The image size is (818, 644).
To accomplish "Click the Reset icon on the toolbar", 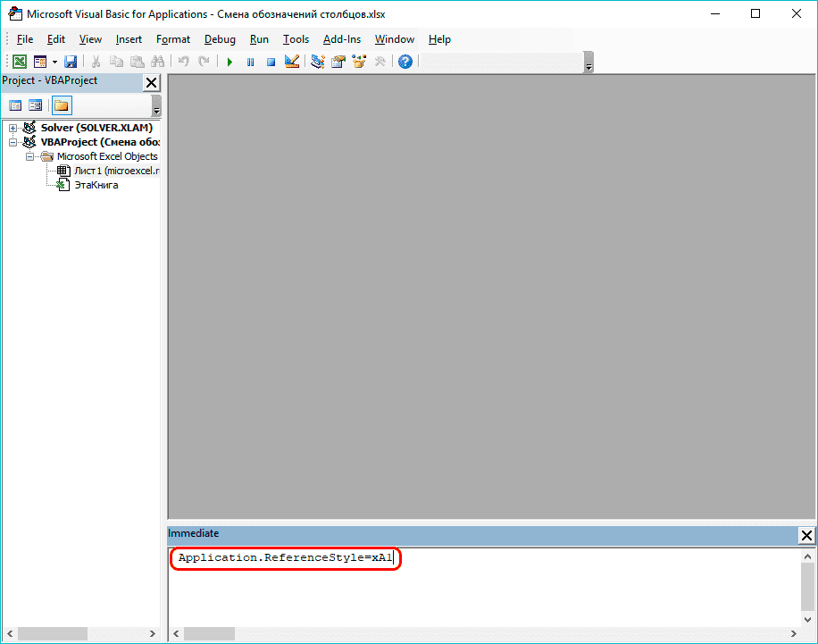I will [271, 61].
